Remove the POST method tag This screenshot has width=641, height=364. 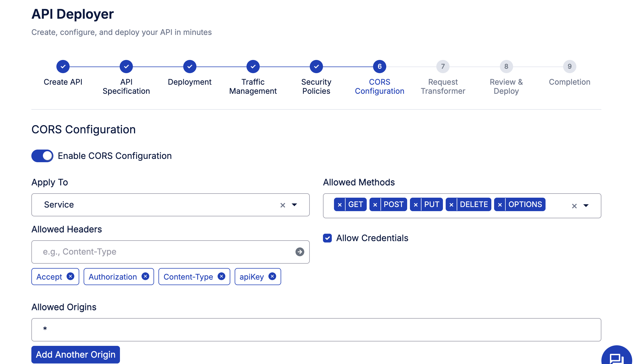point(375,205)
